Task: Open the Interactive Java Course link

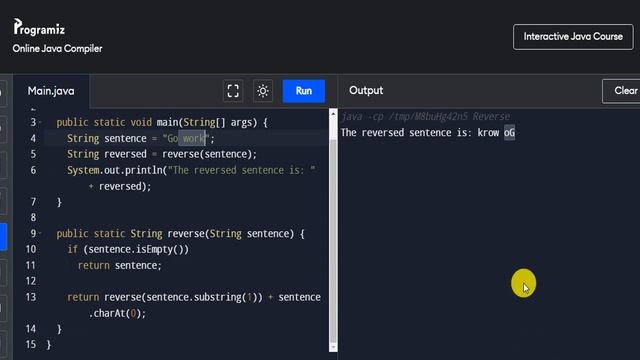Action: (x=573, y=37)
